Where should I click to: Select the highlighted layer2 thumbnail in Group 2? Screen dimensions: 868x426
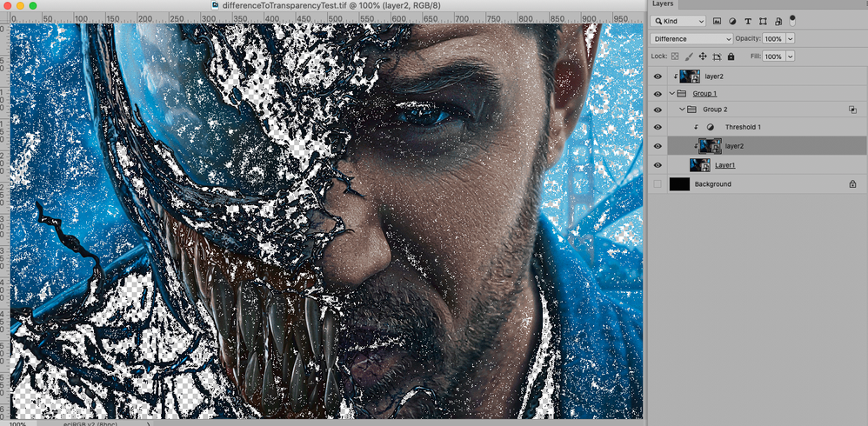pyautogui.click(x=711, y=146)
